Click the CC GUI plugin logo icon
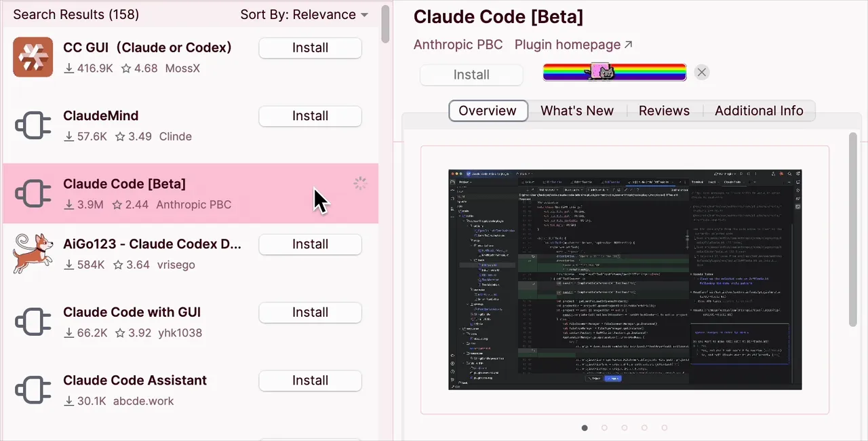 [x=33, y=57]
